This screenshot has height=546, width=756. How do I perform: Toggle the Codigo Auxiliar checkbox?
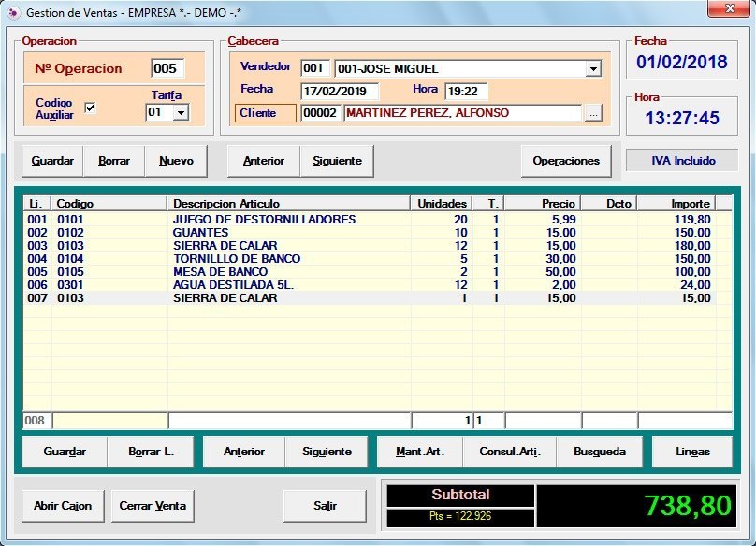[90, 108]
